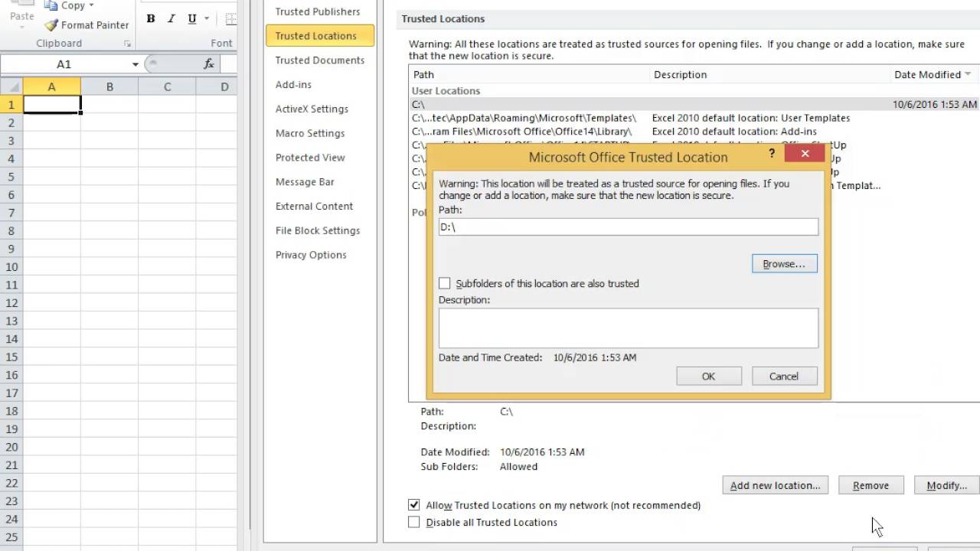Toggle Italic formatting

[x=171, y=19]
